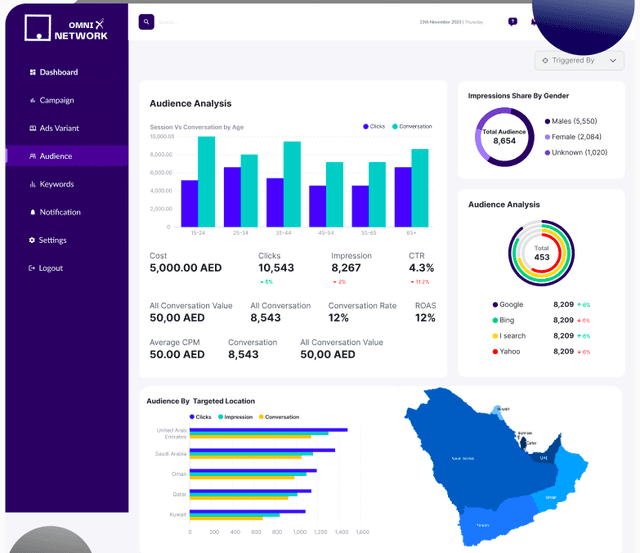Viewport: 640px width, 553px height.
Task: Toggle the Conversation legend in age chart
Action: (x=412, y=127)
